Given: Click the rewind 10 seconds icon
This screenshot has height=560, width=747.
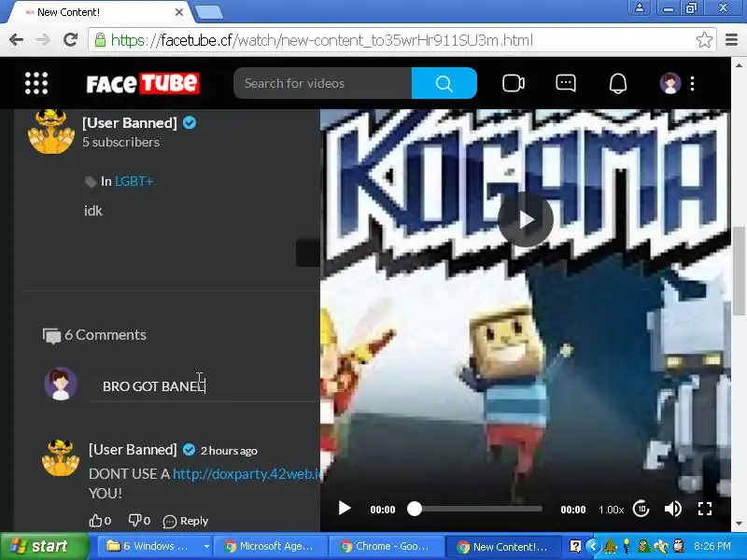Looking at the screenshot, I should click(x=641, y=509).
